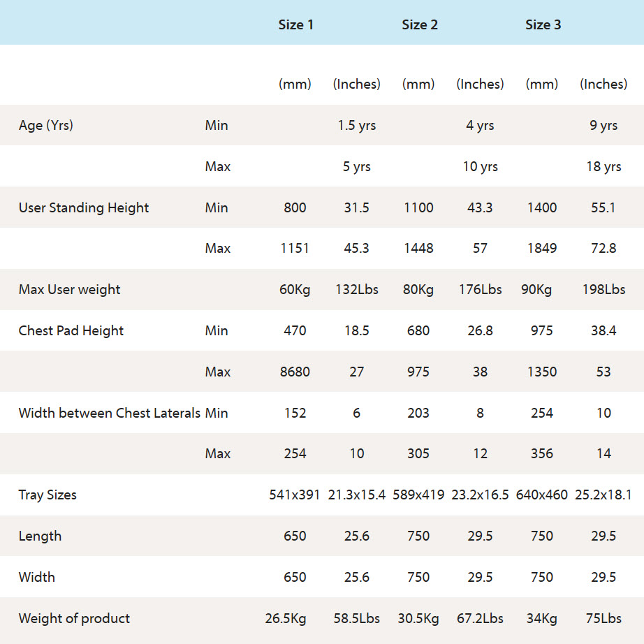Select the User Standing Height row label
644x644 pixels.
(x=84, y=207)
